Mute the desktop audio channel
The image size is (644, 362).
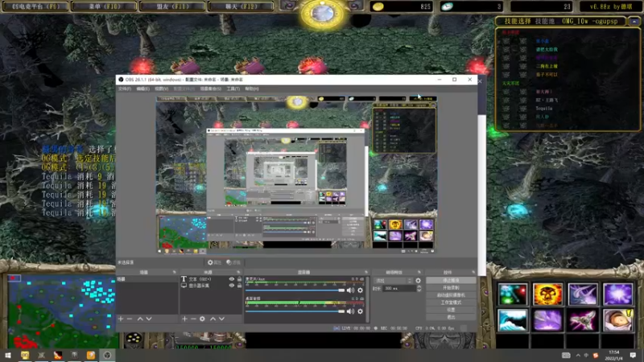coord(350,311)
